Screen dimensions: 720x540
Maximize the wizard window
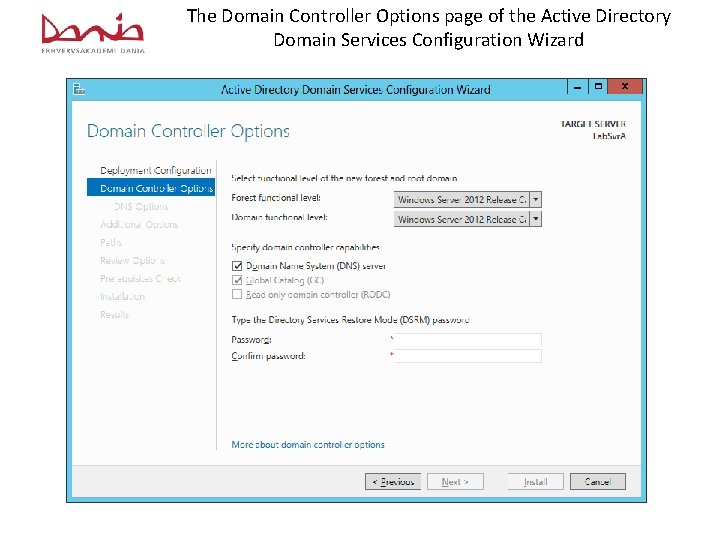pyautogui.click(x=598, y=86)
